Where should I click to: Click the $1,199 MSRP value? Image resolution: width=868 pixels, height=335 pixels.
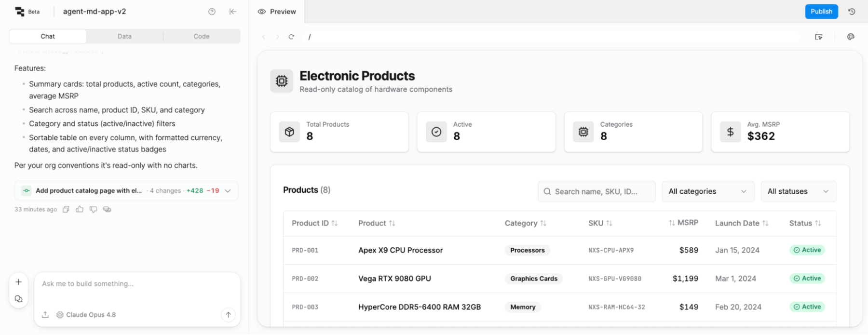coord(685,279)
